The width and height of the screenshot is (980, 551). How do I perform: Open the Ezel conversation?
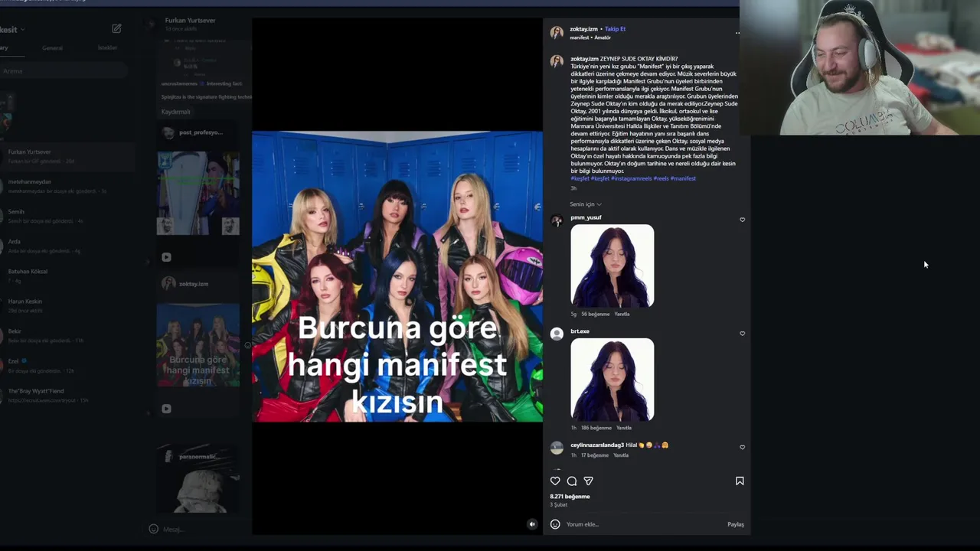[67, 365]
